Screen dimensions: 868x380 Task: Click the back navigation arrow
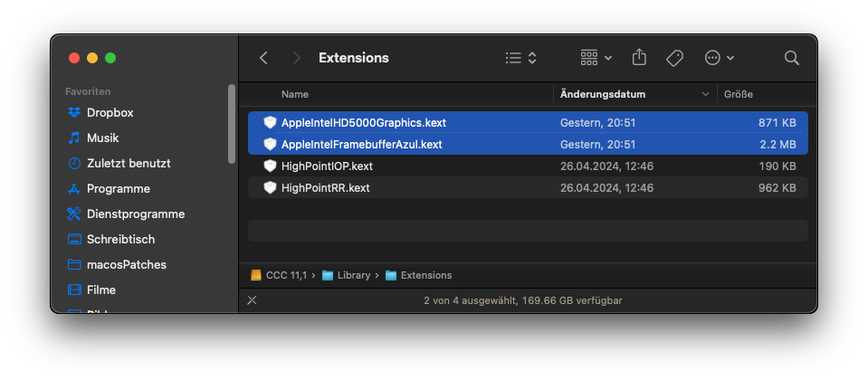click(x=263, y=58)
